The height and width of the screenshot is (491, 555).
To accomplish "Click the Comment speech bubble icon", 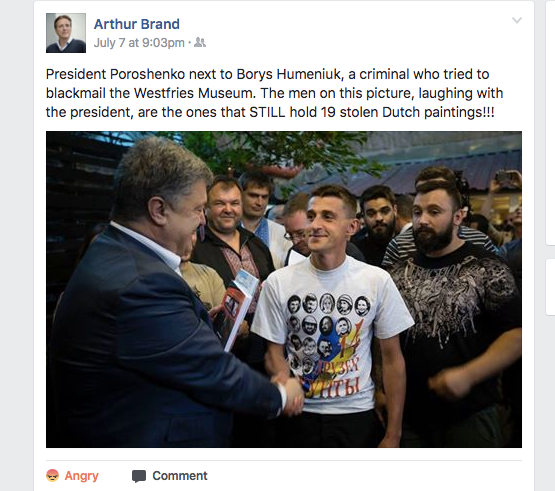I will tap(139, 476).
